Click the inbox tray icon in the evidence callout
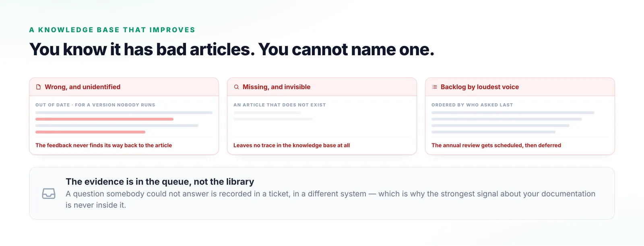 point(49,194)
